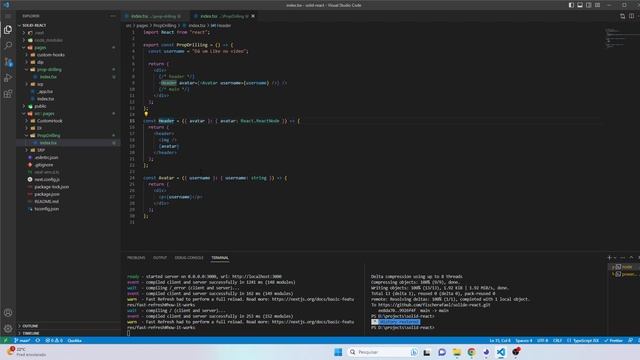Image resolution: width=640 pixels, height=360 pixels.
Task: Click the lightbulb code action icon
Action: (146, 114)
